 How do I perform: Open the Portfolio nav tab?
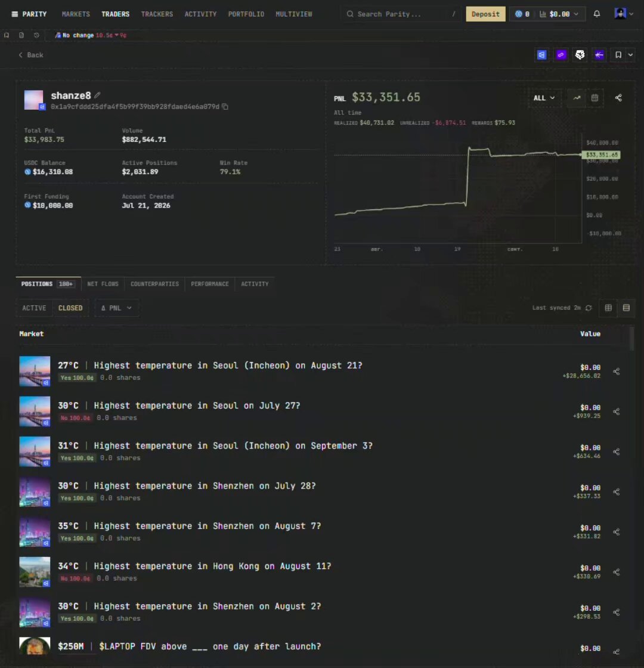[x=246, y=14]
